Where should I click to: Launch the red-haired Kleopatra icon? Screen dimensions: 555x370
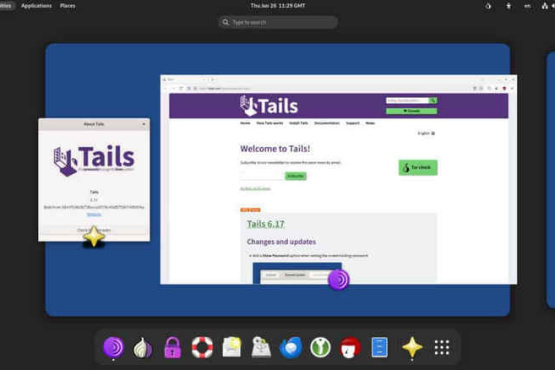click(x=350, y=347)
